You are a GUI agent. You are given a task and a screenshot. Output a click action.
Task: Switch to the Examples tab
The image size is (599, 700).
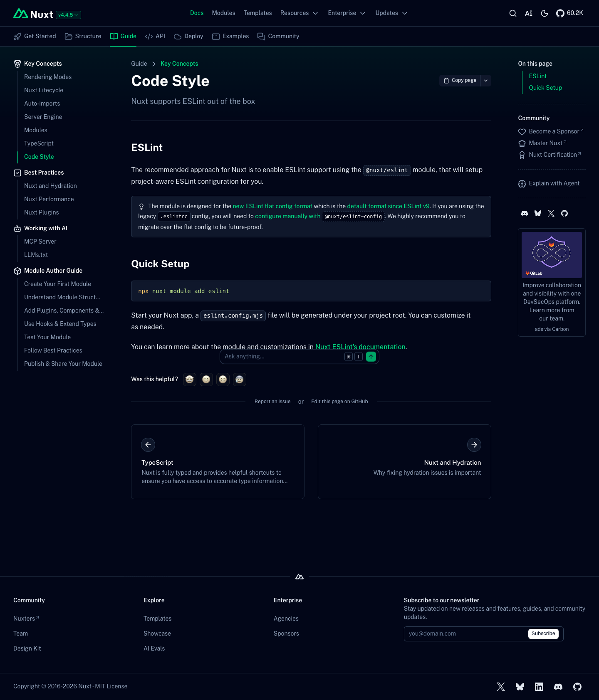[x=230, y=37]
